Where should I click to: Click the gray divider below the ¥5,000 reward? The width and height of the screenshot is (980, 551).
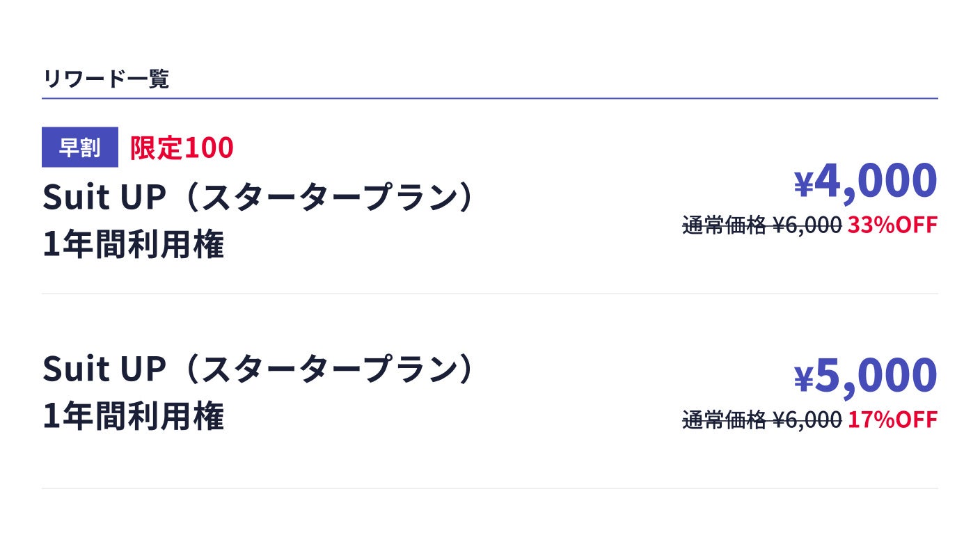pos(490,488)
